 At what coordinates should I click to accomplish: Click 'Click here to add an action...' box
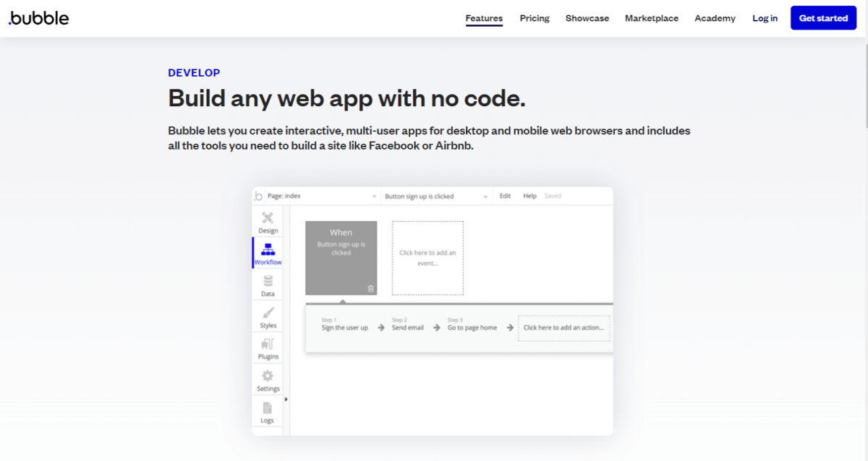[563, 327]
